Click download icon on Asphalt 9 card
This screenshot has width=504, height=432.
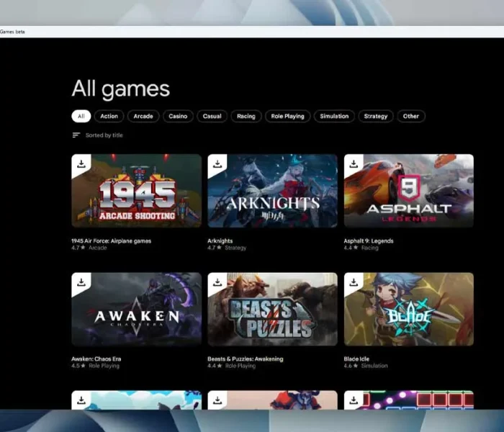(354, 163)
